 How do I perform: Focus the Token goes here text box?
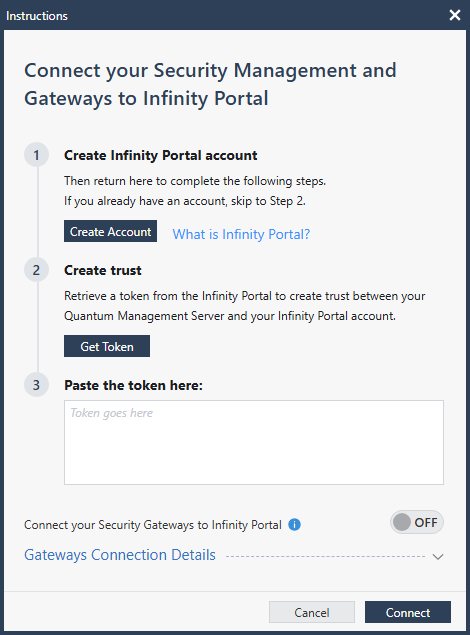point(254,442)
